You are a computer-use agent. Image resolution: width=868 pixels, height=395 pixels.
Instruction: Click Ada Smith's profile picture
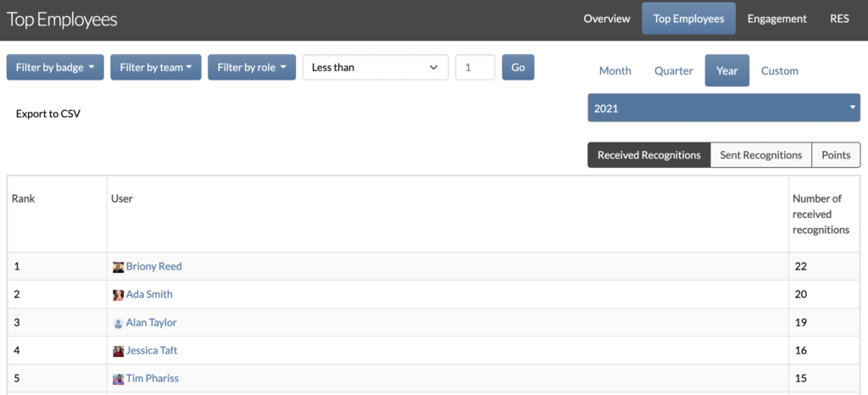point(118,296)
